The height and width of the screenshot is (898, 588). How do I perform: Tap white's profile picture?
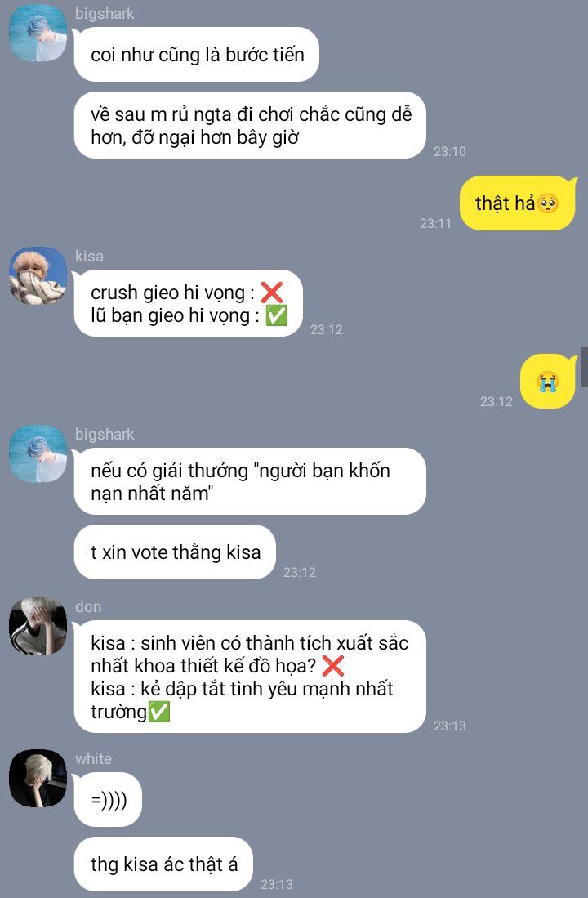click(x=38, y=778)
